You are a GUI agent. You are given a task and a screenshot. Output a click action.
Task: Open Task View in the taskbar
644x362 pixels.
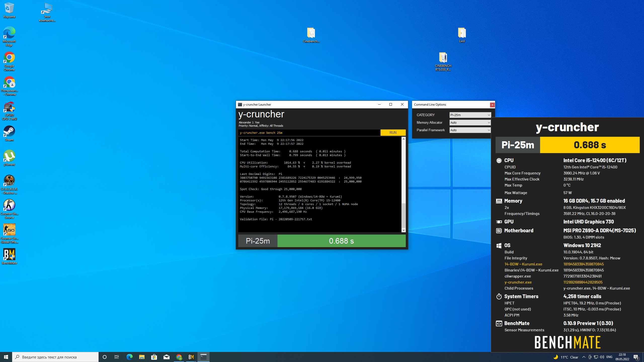(117, 357)
